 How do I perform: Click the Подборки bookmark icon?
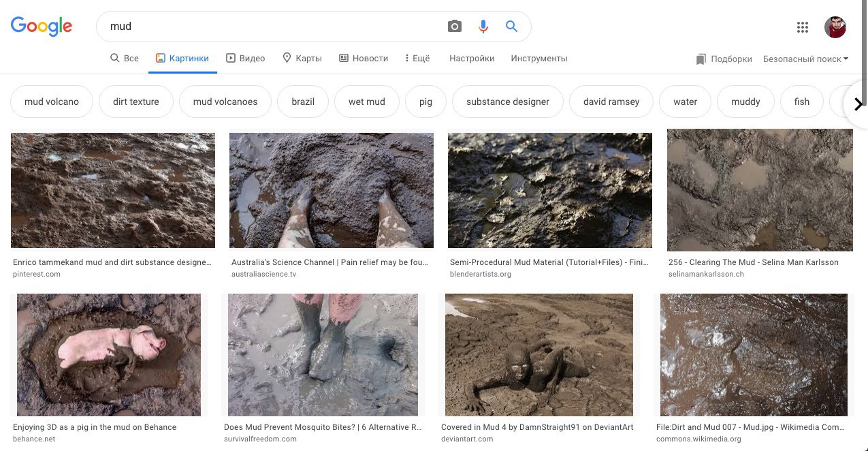701,59
